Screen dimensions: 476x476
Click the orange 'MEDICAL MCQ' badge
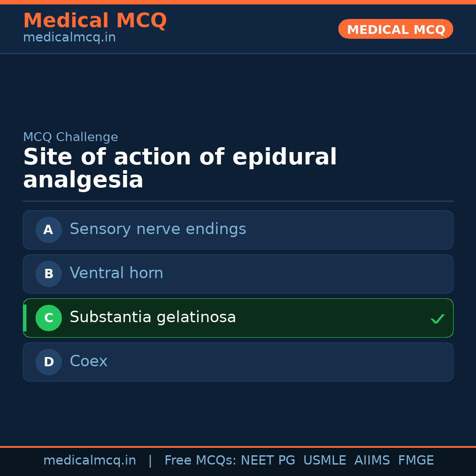pyautogui.click(x=395, y=29)
